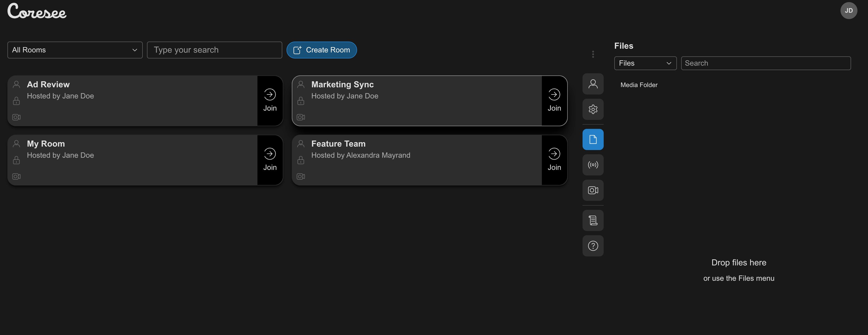Viewport: 868px width, 335px height.
Task: Select the Files sidebar icon
Action: pyautogui.click(x=593, y=139)
